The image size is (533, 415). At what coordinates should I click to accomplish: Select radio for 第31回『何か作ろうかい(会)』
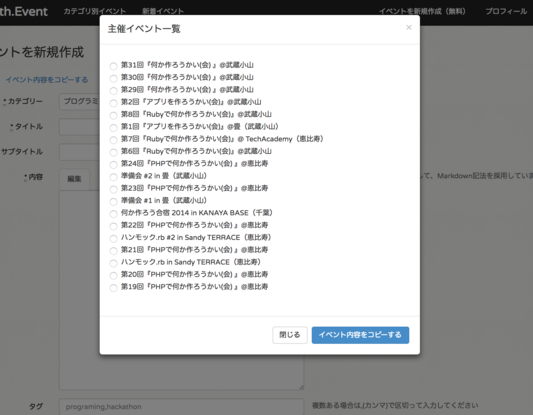[113, 66]
